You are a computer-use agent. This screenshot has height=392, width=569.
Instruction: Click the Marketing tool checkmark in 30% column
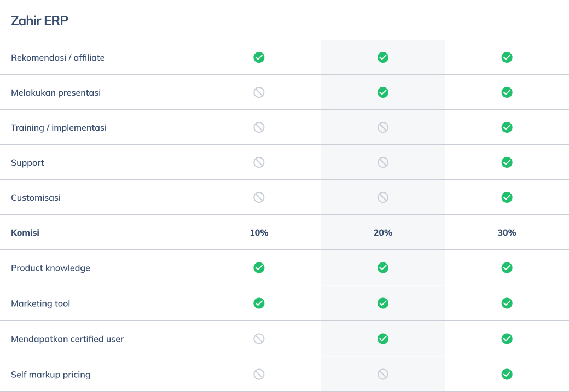[507, 303]
